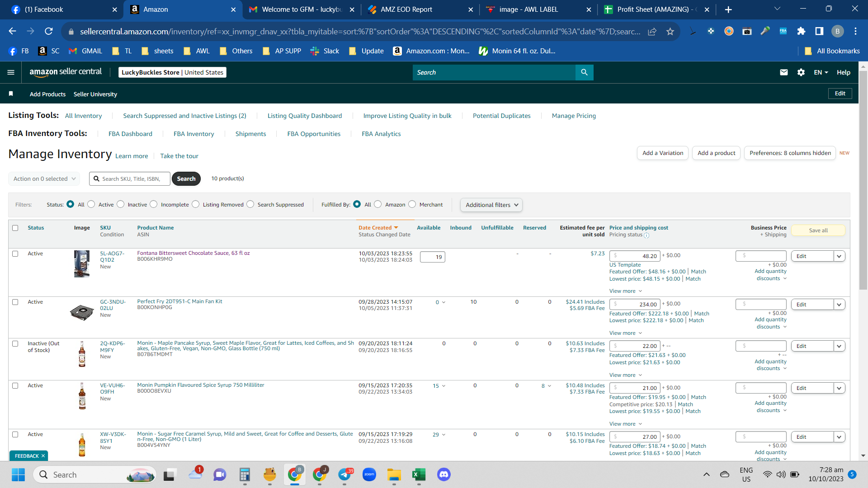Open File Explorer from the taskbar
The height and width of the screenshot is (488, 868).
[394, 474]
